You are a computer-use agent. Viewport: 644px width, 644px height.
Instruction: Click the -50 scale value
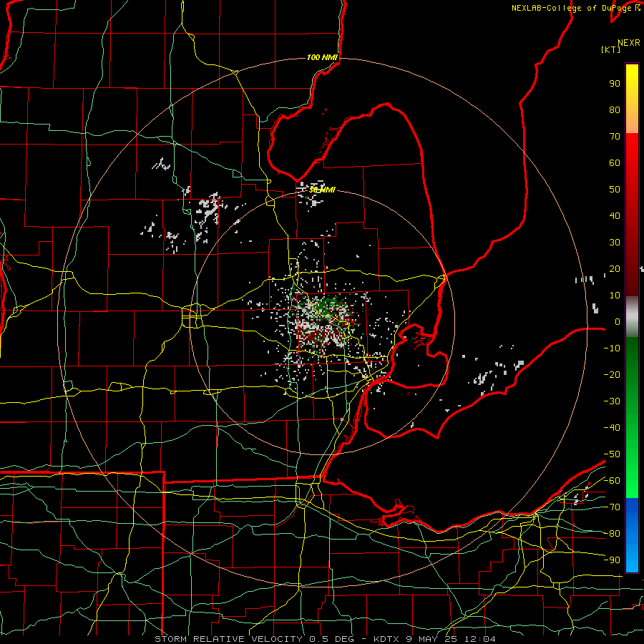[x=612, y=454]
